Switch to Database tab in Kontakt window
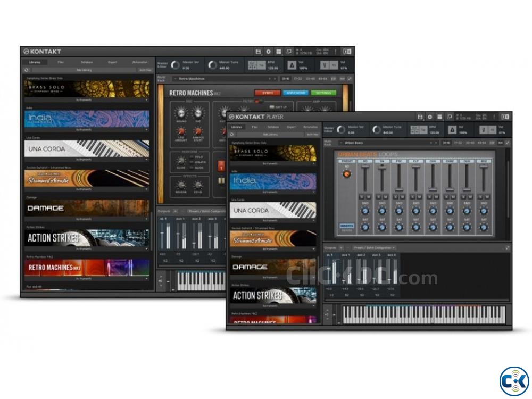This screenshot has width=532, height=399. pyautogui.click(x=87, y=62)
